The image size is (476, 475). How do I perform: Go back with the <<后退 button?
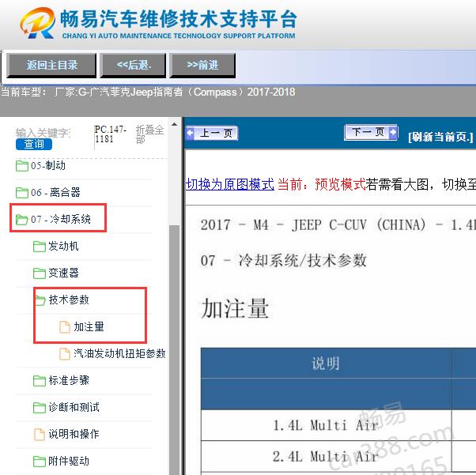pos(134,65)
